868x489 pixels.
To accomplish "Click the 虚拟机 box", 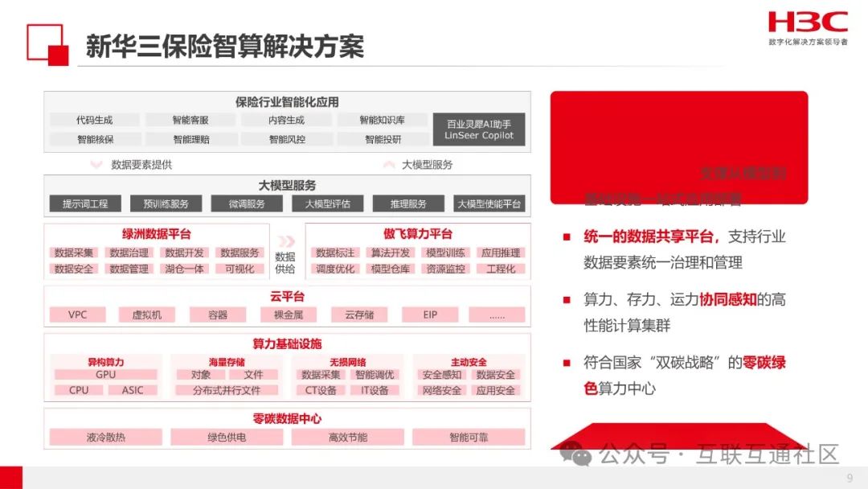I will (x=147, y=314).
